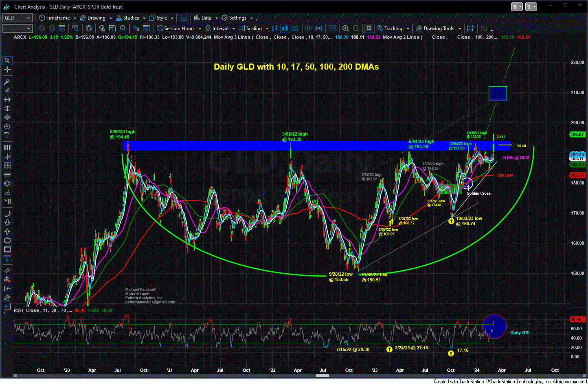Expand the Interval dropdown arrow
The width and height of the screenshot is (588, 384).
pos(233,29)
